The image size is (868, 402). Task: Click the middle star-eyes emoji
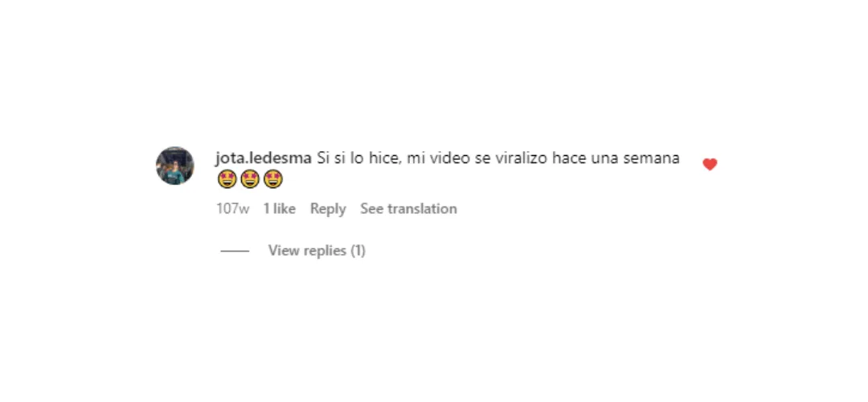tap(250, 178)
